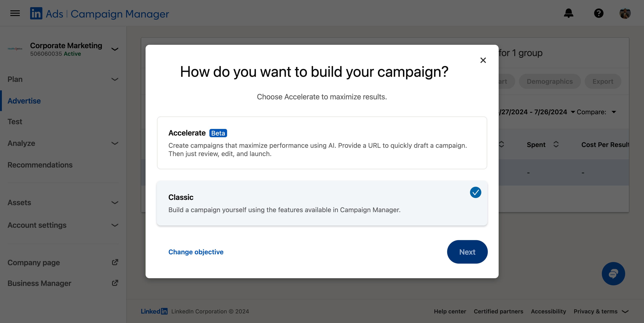Go to the Advertise sidebar item
644x323 pixels.
24,101
